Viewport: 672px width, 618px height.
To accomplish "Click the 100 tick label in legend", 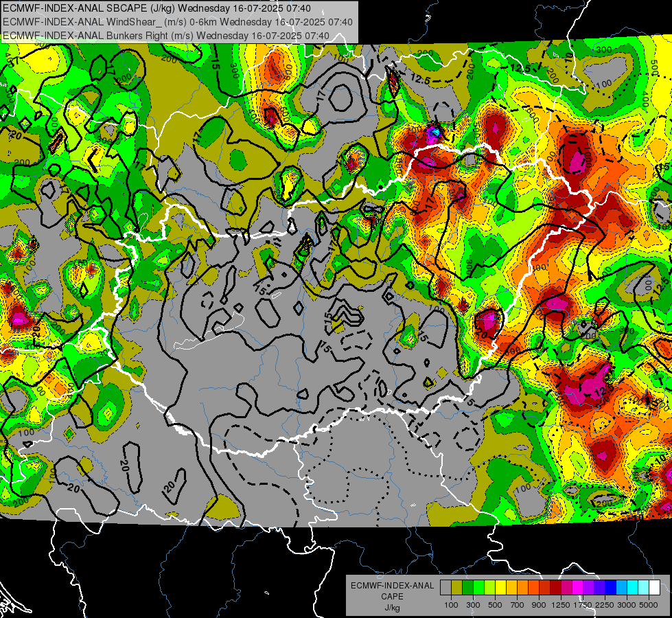I will point(451,605).
